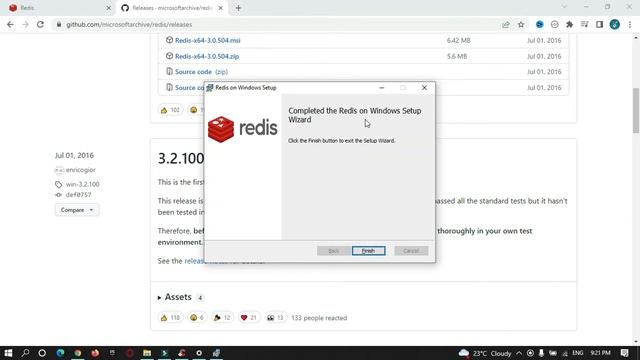
Task: Download Redis-x64-3.0.504.zip
Action: pos(207,56)
